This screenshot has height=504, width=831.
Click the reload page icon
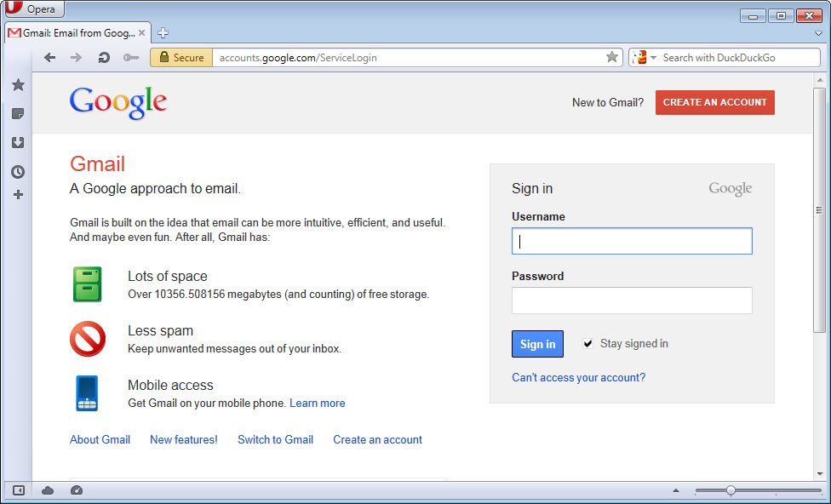click(104, 58)
